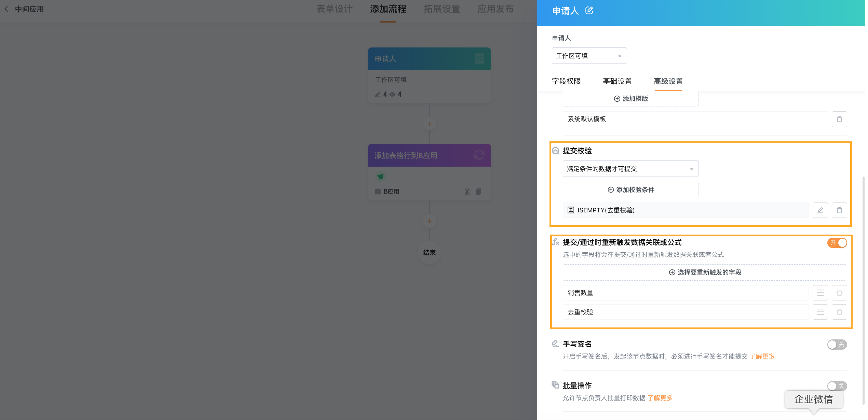This screenshot has height=420, width=868.
Task: Click the green paper plane icon
Action: click(380, 177)
